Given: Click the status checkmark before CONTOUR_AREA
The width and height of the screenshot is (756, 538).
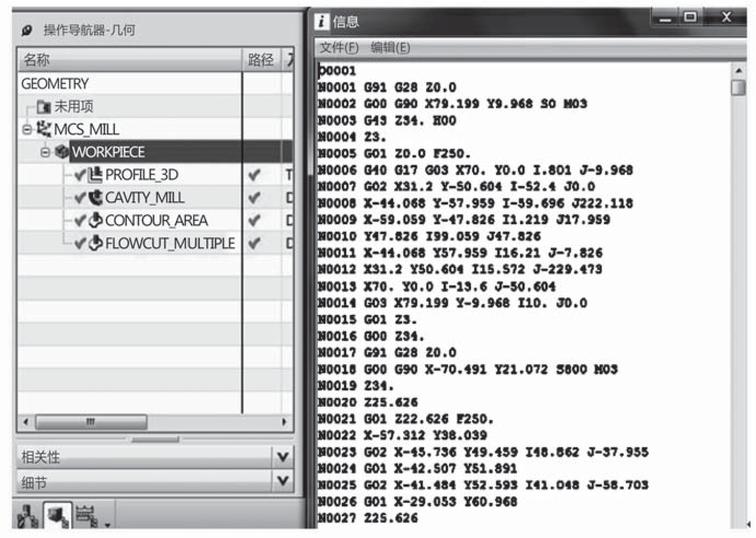Looking at the screenshot, I should (80, 221).
